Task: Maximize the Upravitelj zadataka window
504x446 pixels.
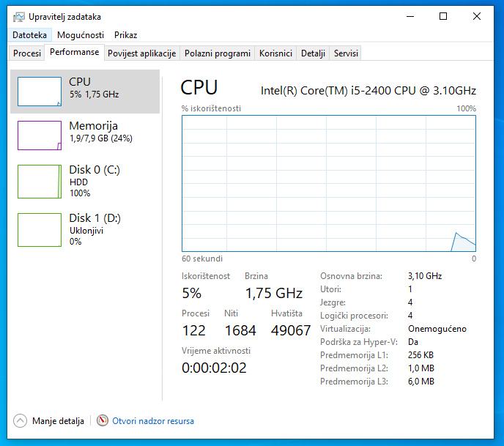Action: 443,16
